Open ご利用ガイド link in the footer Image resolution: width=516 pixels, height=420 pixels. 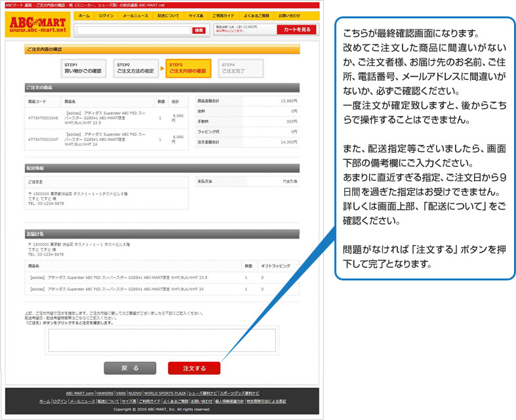tap(149, 401)
